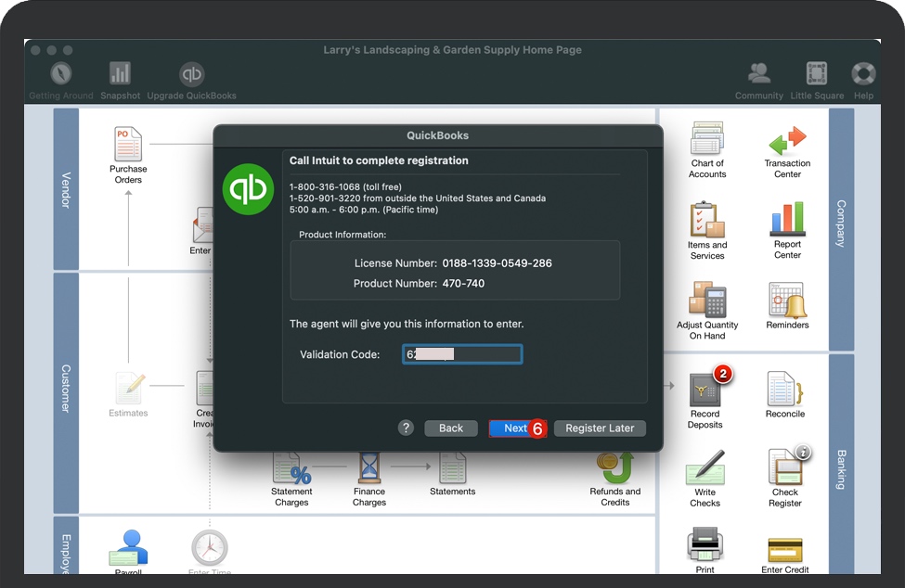This screenshot has height=588, width=905.
Task: Open Write Checks icon
Action: point(705,467)
